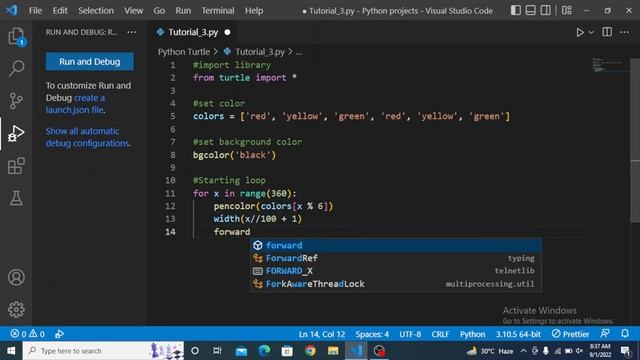Open the Edit menu

60,11
